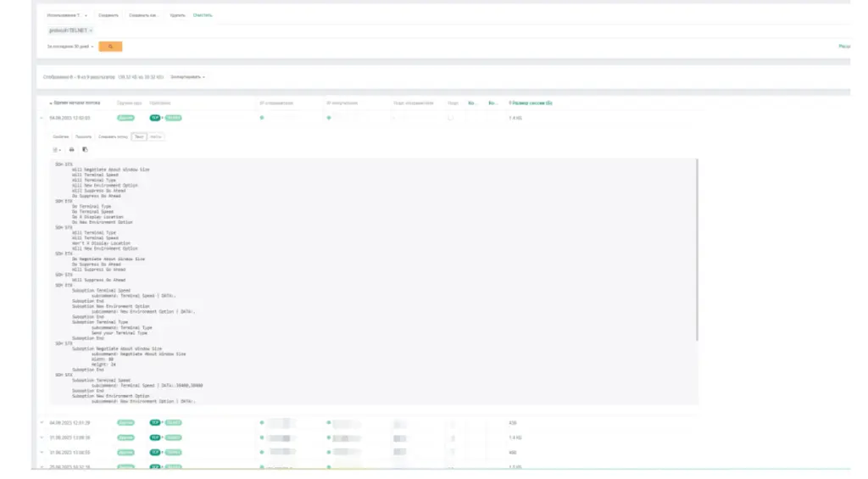Click 'Send your Terminal Type' text line
The image size is (868, 479).
120,333
